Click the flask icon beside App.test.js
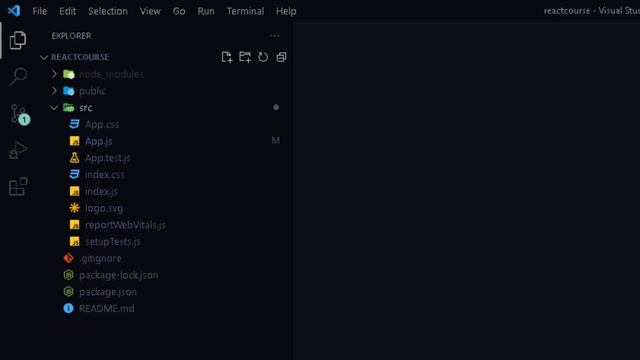 click(x=74, y=158)
